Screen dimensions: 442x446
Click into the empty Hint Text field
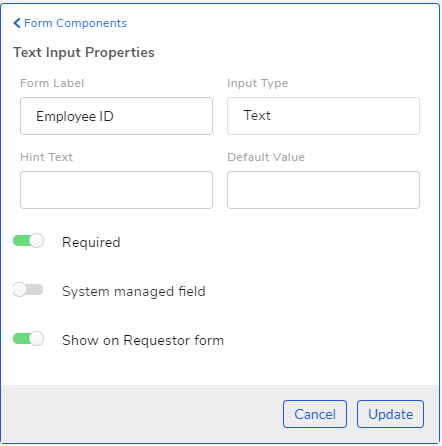(x=116, y=190)
